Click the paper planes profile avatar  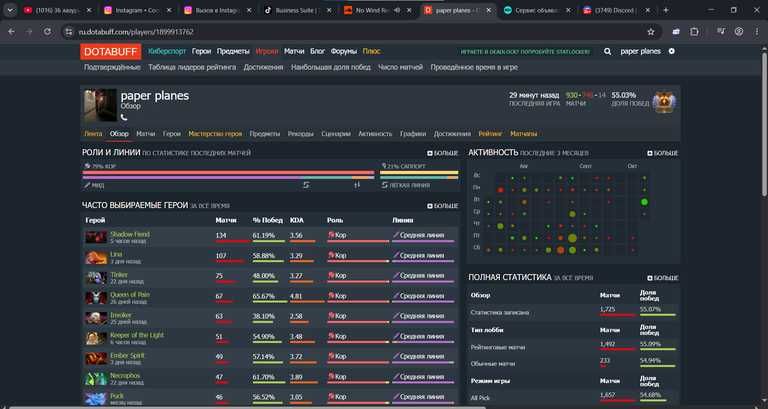click(99, 105)
